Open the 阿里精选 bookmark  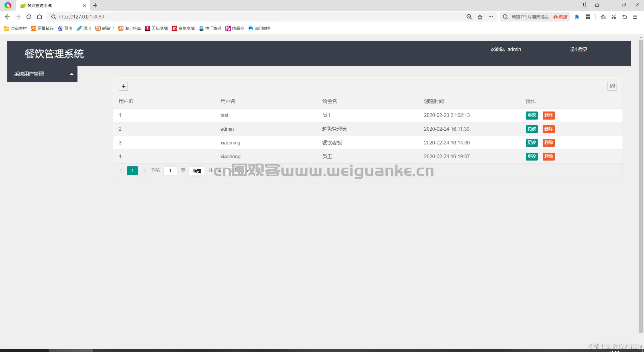click(42, 29)
